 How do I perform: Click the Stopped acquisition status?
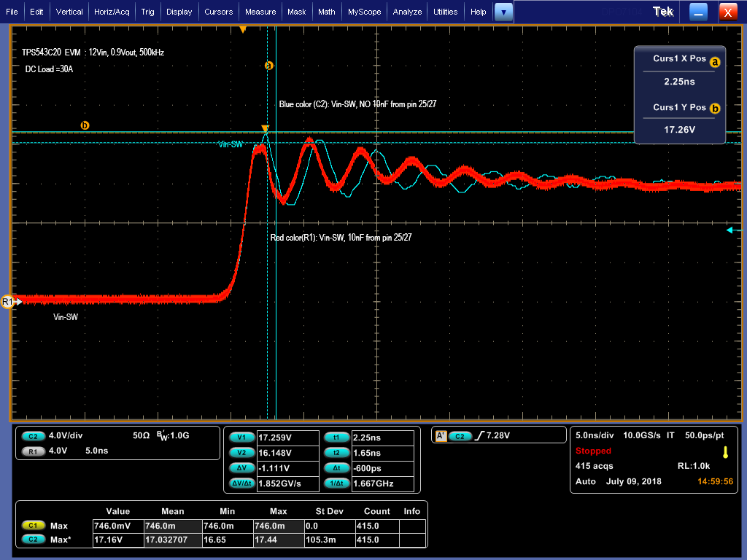(x=593, y=451)
